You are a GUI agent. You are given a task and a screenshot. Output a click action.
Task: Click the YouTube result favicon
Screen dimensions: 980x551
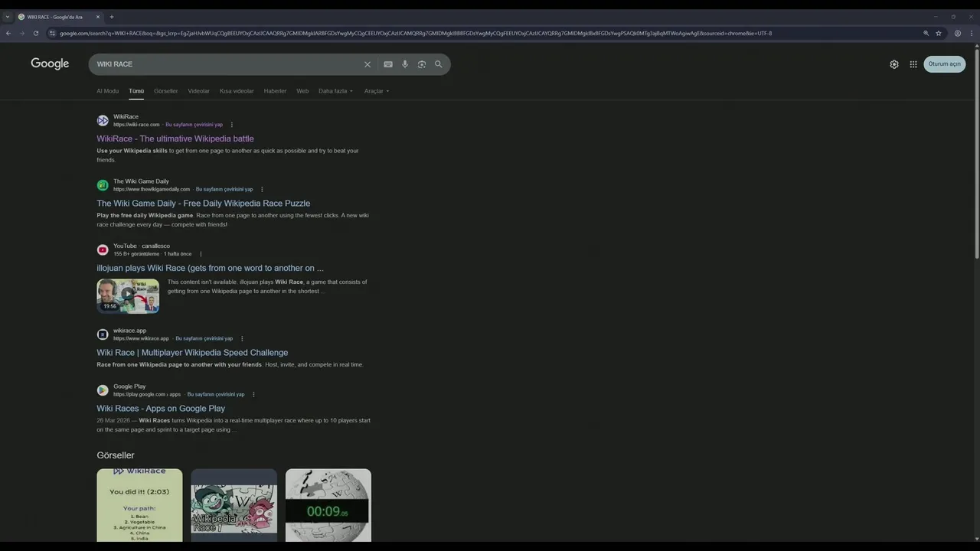pyautogui.click(x=103, y=249)
